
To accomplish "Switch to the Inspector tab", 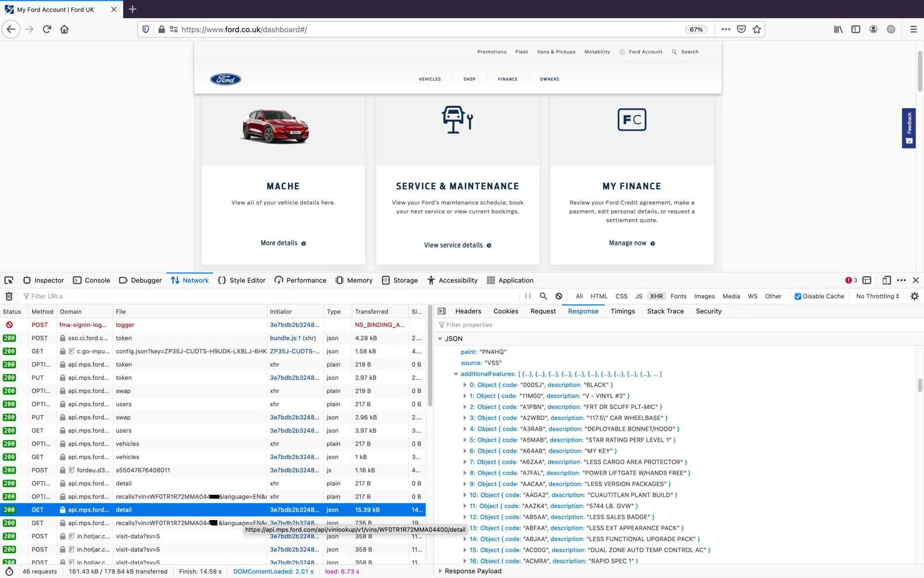I will 43,280.
